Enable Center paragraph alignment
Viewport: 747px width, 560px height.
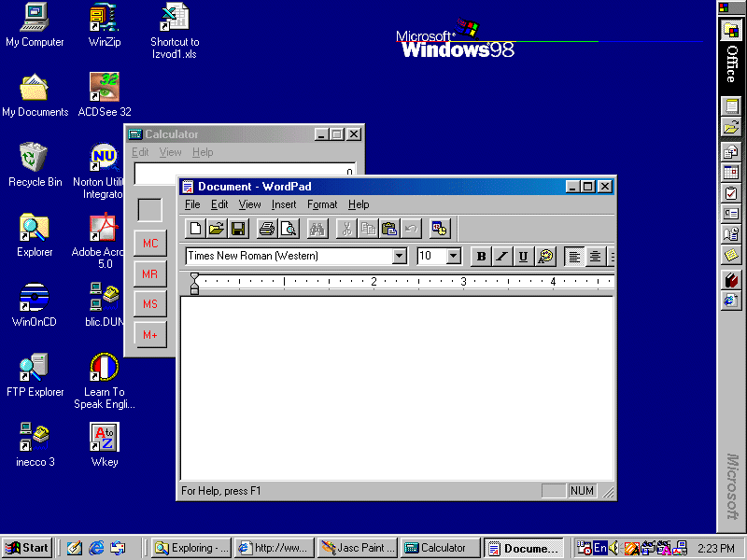[595, 256]
